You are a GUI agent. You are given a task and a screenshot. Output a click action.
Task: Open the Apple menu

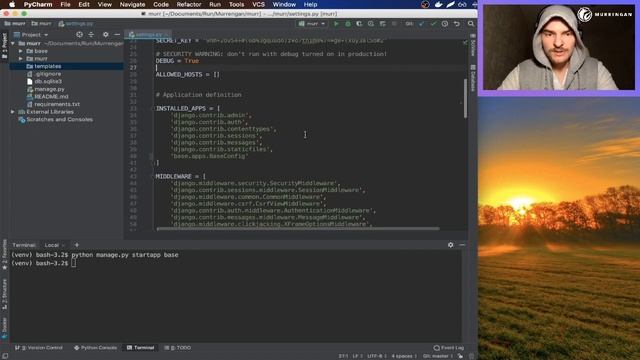[x=12, y=4]
